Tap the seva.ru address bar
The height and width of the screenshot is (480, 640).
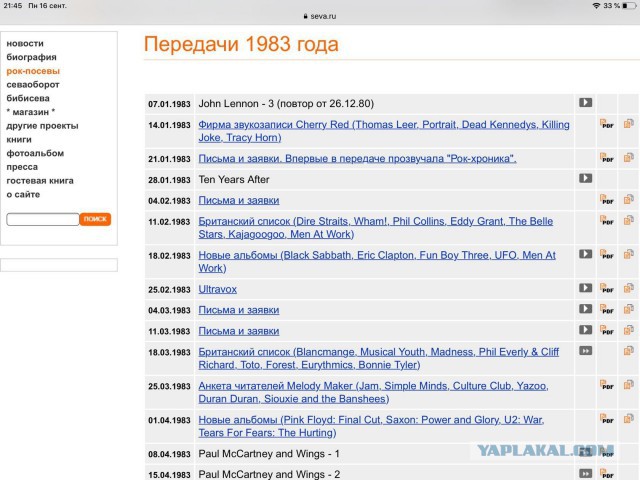[320, 16]
